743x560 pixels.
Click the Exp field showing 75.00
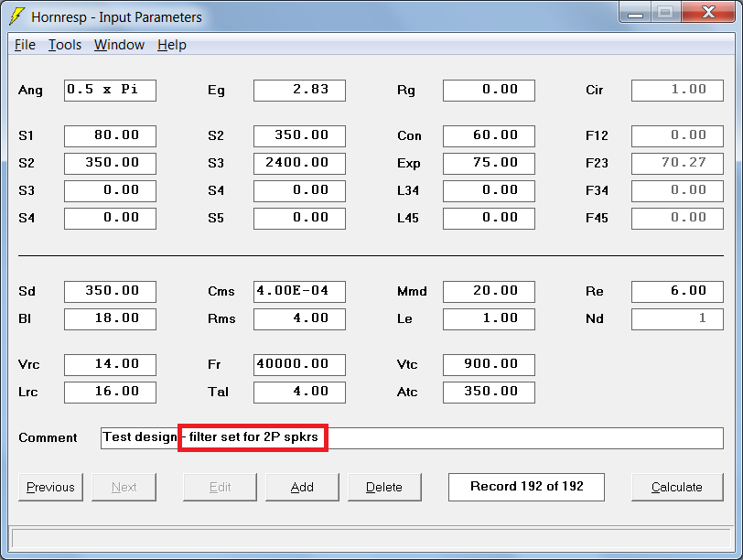[489, 164]
